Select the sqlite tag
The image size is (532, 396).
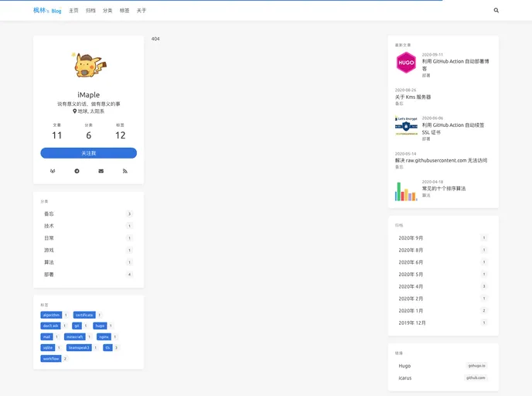[48, 348]
